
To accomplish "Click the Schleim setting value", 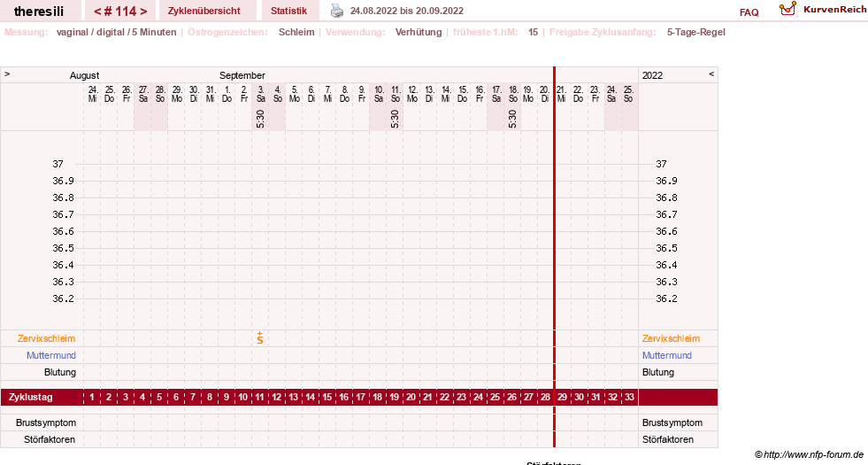I will click(x=296, y=32).
